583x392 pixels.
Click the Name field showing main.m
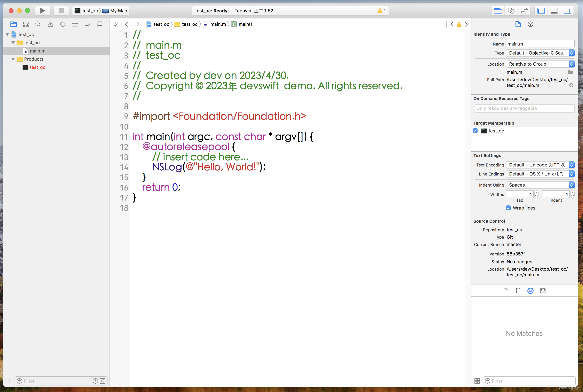540,44
